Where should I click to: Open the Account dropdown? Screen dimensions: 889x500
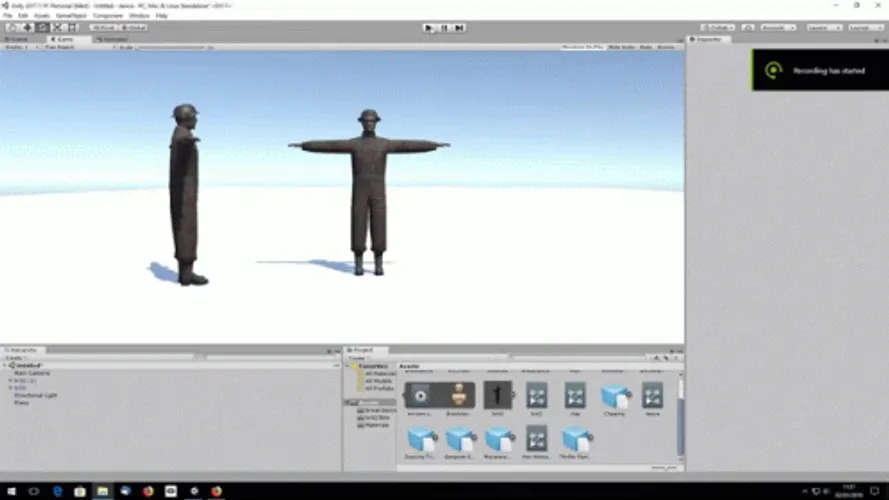click(779, 28)
